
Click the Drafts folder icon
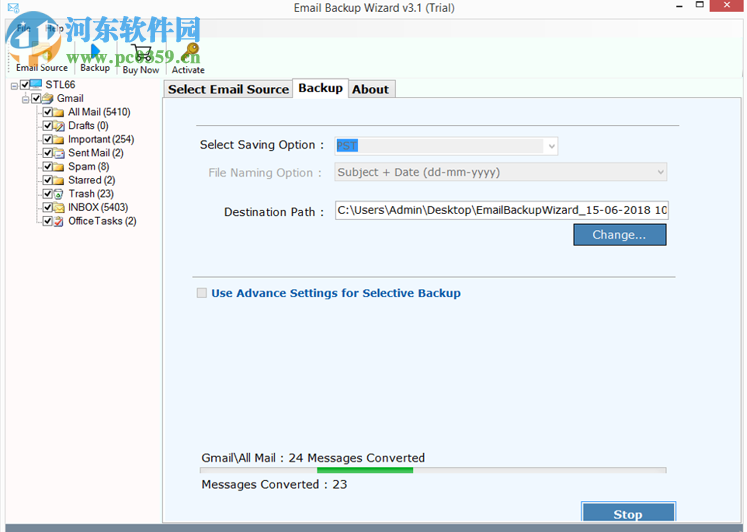[x=59, y=126]
